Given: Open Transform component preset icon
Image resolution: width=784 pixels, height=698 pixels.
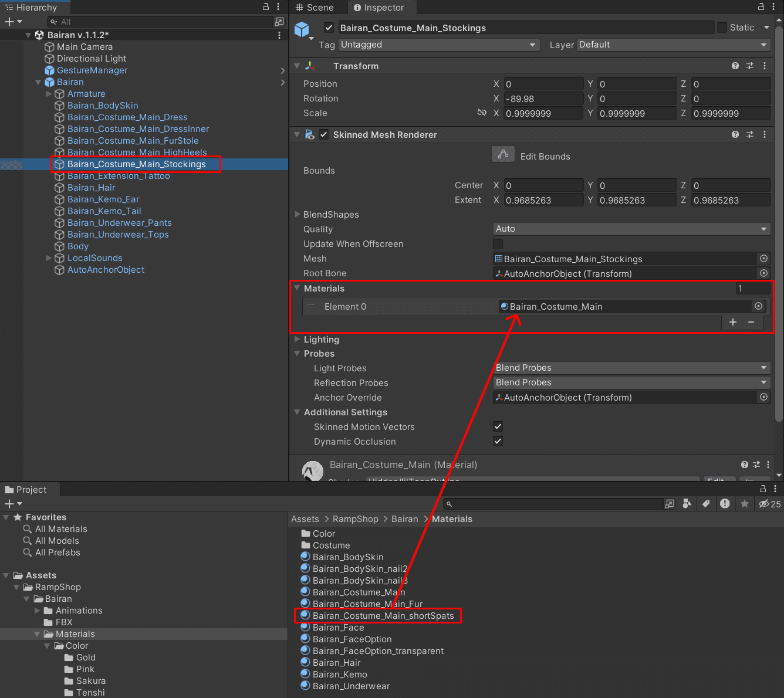Looking at the screenshot, I should point(750,66).
